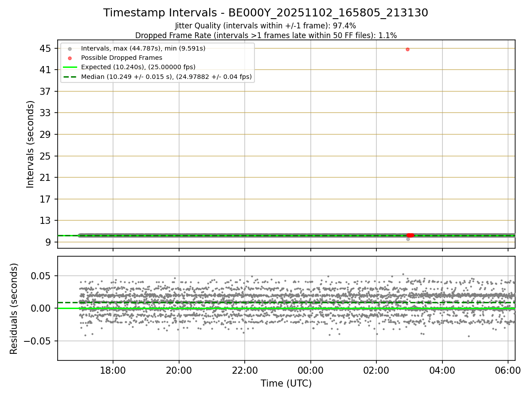Click the red dot marker in the legend

coord(69,58)
